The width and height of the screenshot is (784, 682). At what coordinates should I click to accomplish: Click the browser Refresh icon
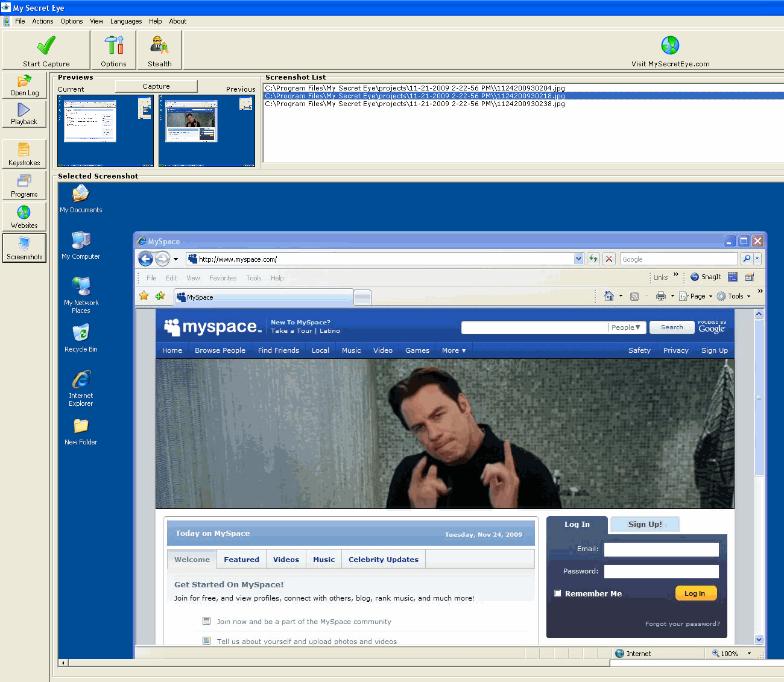click(593, 259)
